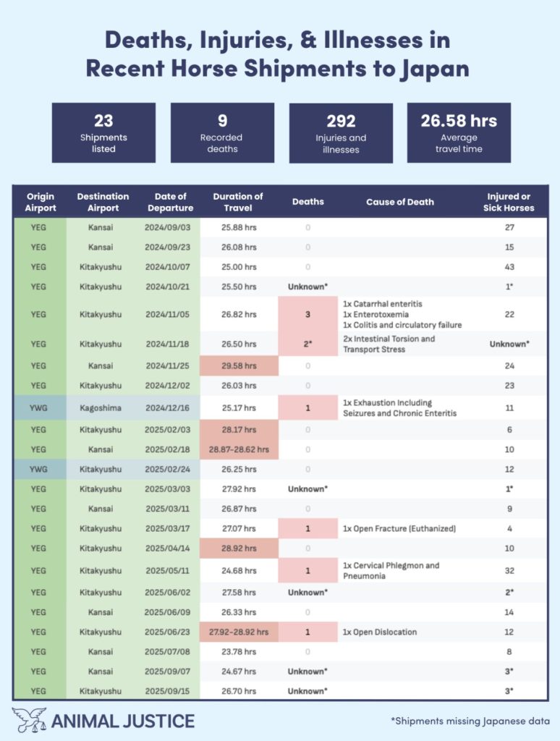Select the '23 Shipments listed' stat box

(x=103, y=133)
